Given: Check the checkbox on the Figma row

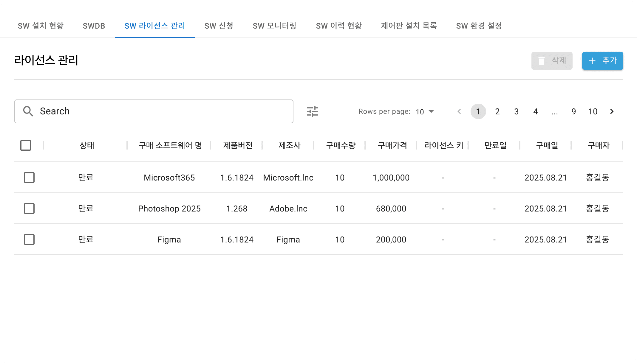Looking at the screenshot, I should 29,239.
